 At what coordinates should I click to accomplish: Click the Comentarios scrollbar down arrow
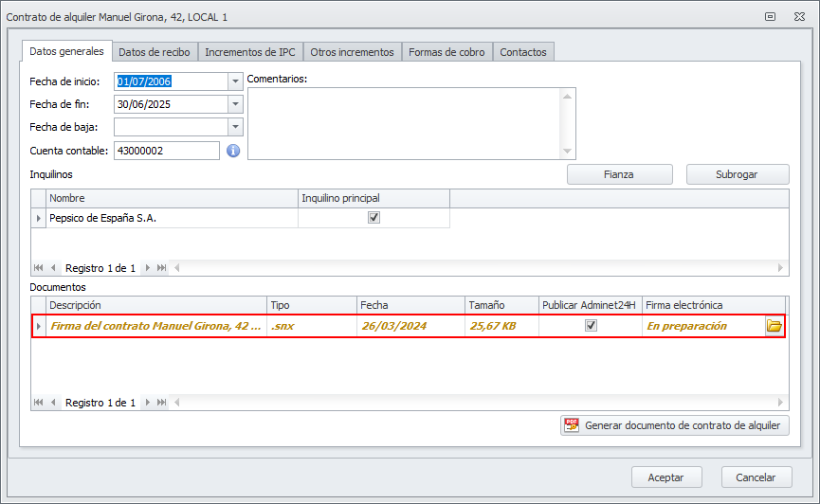568,151
